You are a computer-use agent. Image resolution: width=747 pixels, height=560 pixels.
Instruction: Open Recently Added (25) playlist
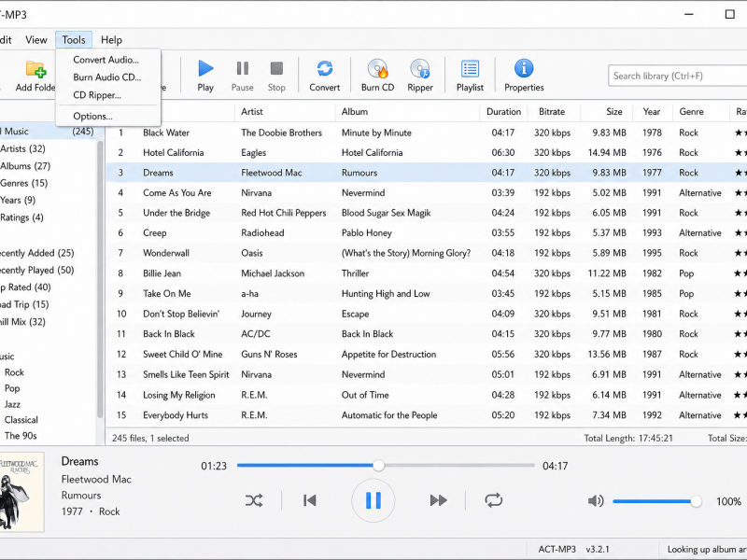(37, 253)
